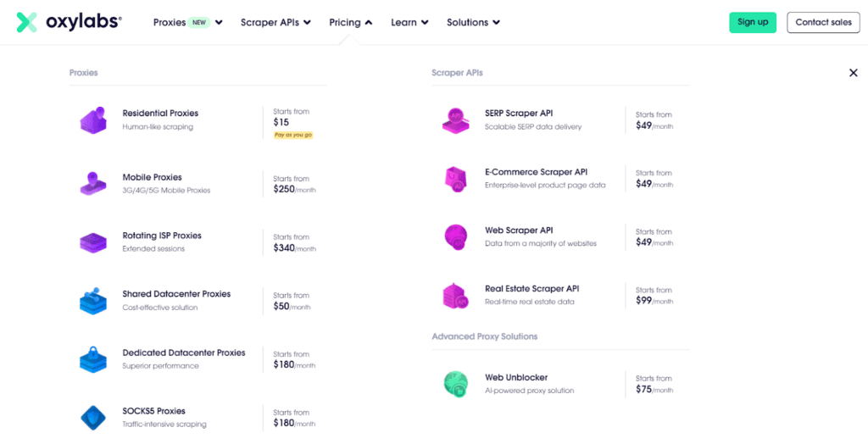Click the Rotating ISP Proxies stack icon
Viewport: 868px width, 444px height.
click(x=93, y=242)
